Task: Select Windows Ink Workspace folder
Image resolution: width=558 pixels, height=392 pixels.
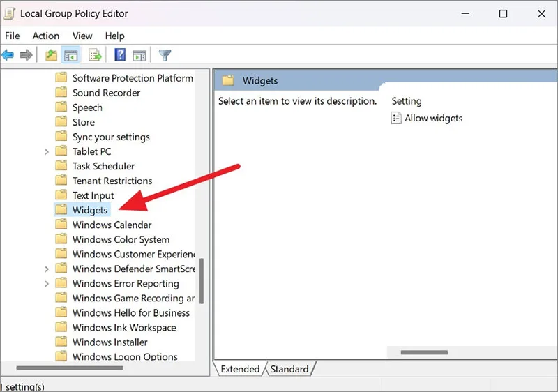Action: pos(124,327)
